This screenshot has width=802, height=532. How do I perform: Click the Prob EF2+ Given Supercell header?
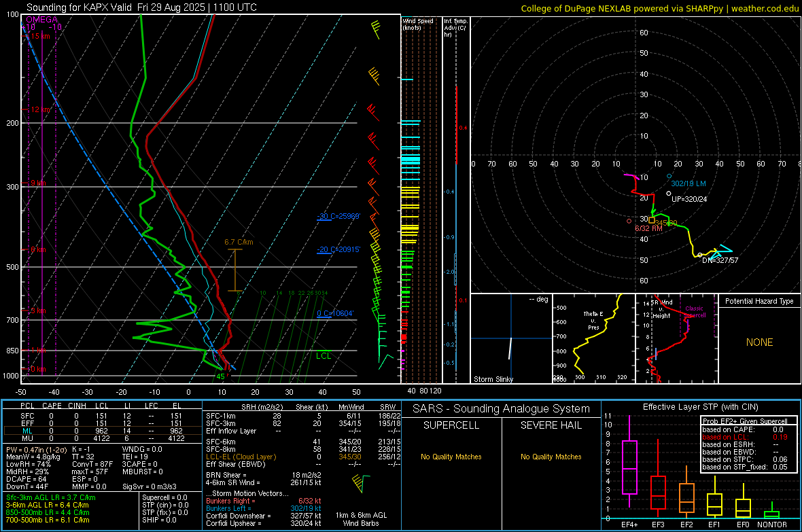click(x=745, y=421)
